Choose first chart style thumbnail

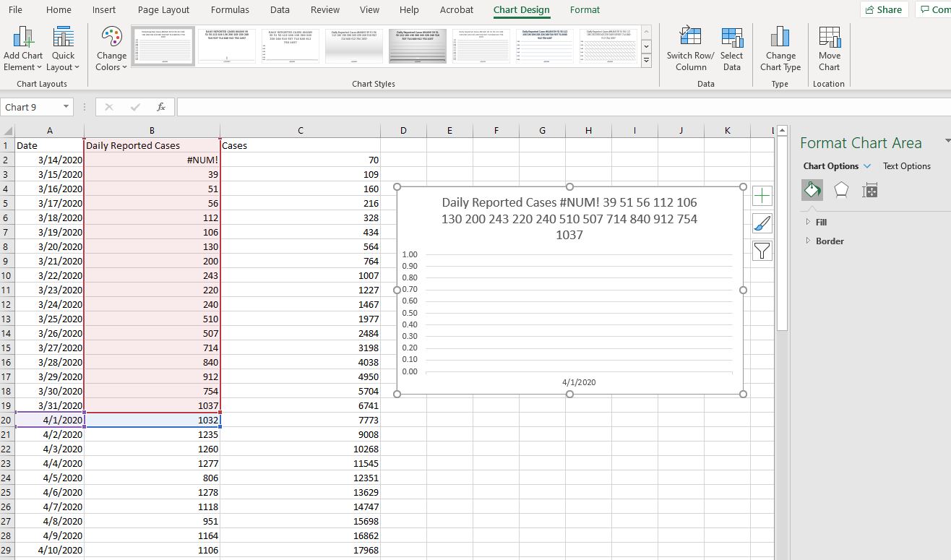pos(163,46)
